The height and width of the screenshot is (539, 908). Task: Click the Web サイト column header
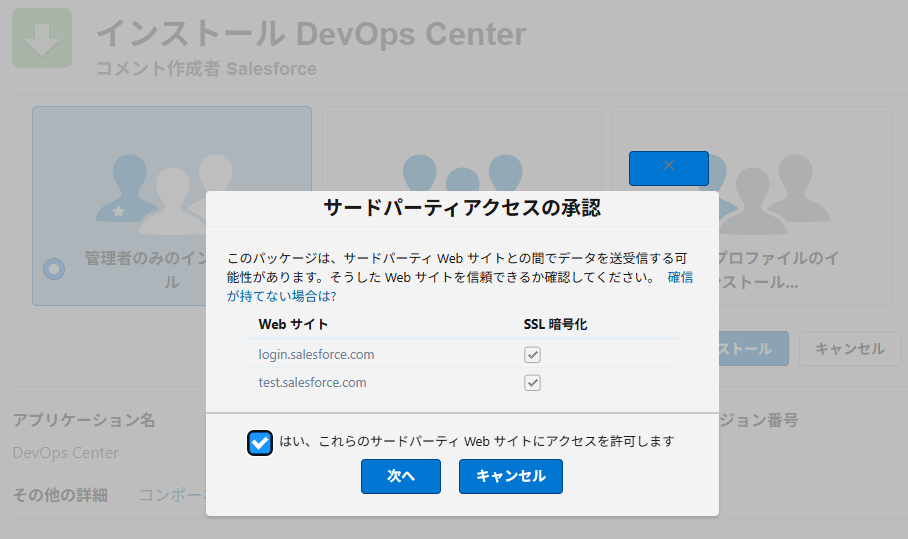[x=293, y=324]
